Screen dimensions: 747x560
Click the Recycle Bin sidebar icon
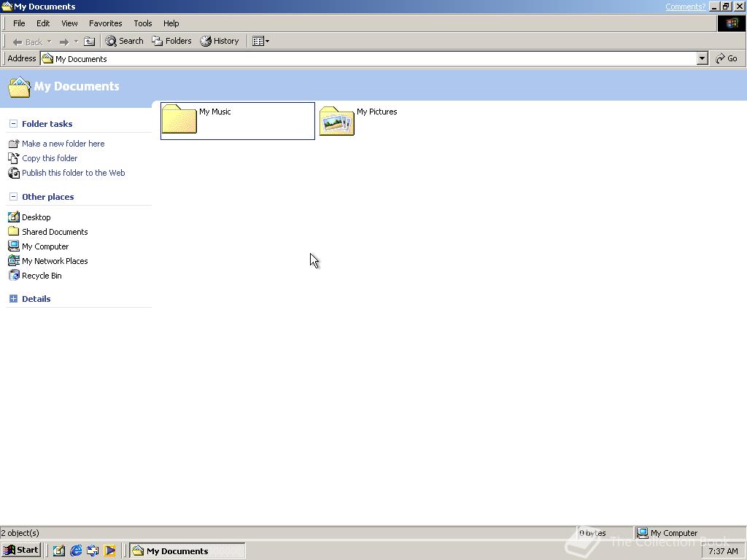[x=14, y=275]
